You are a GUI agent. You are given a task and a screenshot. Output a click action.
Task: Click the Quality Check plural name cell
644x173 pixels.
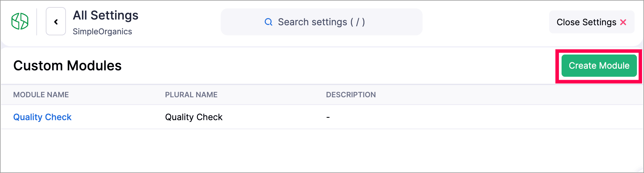click(194, 117)
